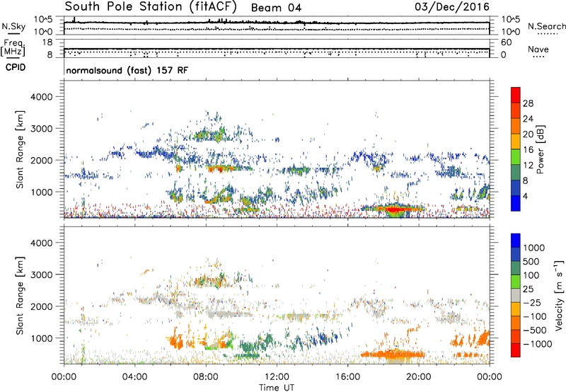The height and width of the screenshot is (392, 566).
Task: Click the gray segment of the velocity color bar
Action: pyautogui.click(x=516, y=295)
